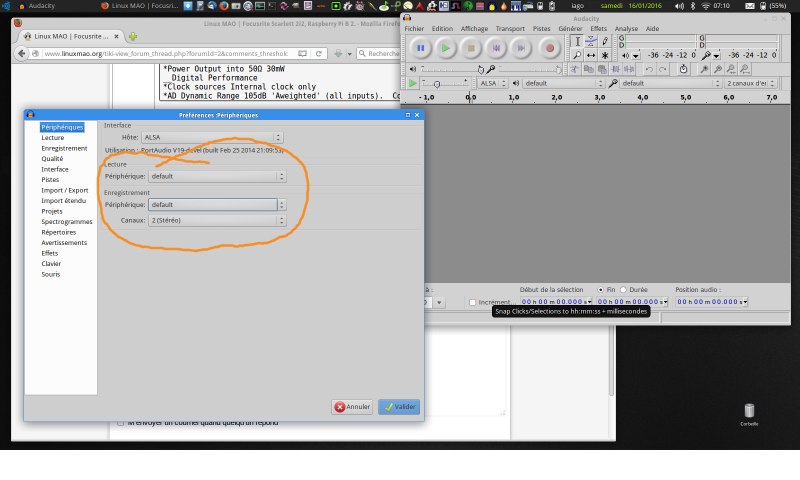This screenshot has width=800, height=480.
Task: Click the Trim audio icon
Action: point(616,69)
